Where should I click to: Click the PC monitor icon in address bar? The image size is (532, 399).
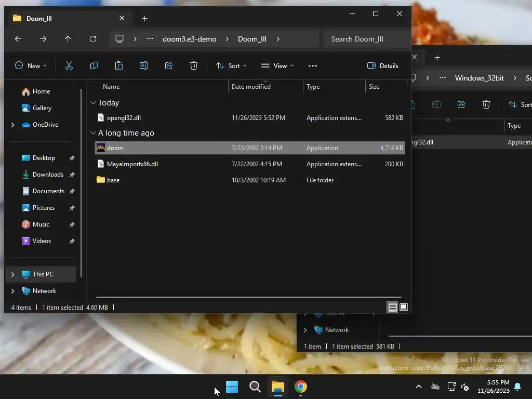119,38
